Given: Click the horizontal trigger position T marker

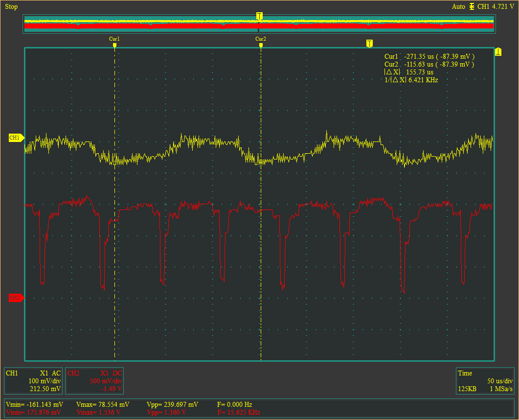Looking at the screenshot, I should click(370, 44).
